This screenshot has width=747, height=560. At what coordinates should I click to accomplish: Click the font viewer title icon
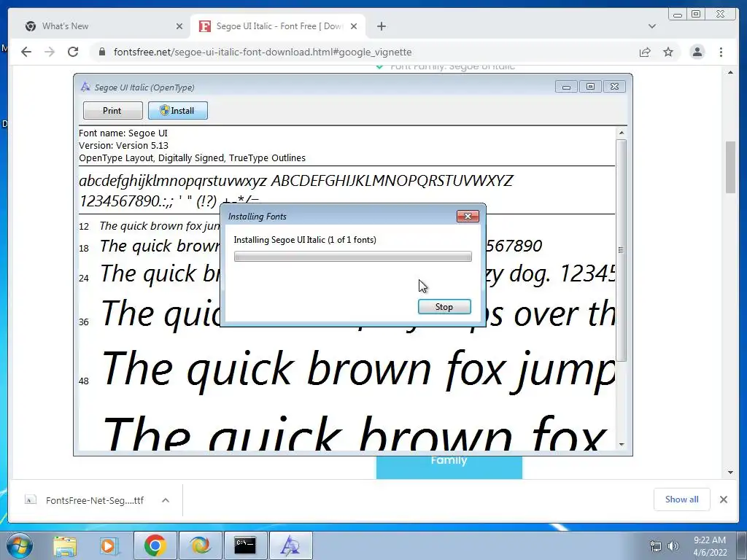[85, 87]
